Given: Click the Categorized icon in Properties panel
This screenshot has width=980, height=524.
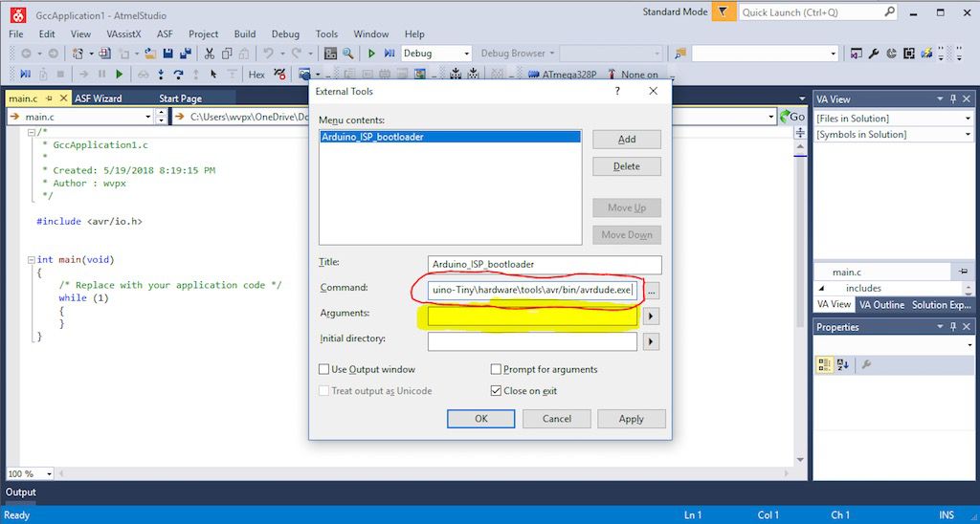Looking at the screenshot, I should [825, 364].
